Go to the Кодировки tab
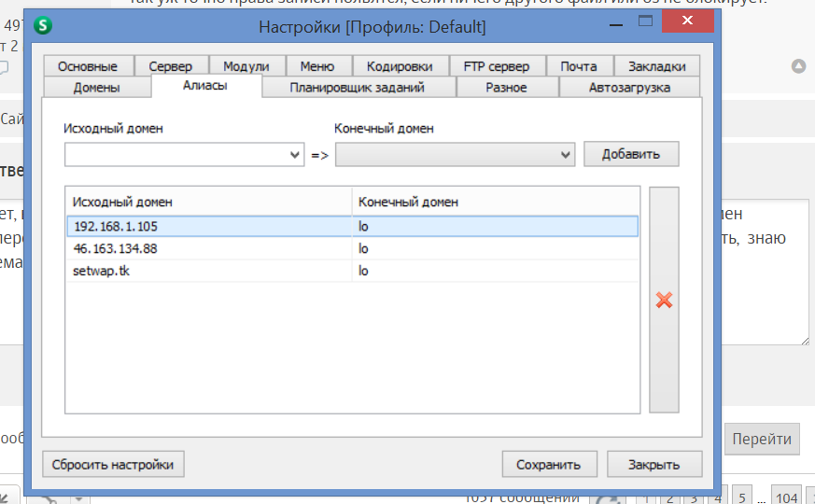 click(x=400, y=66)
